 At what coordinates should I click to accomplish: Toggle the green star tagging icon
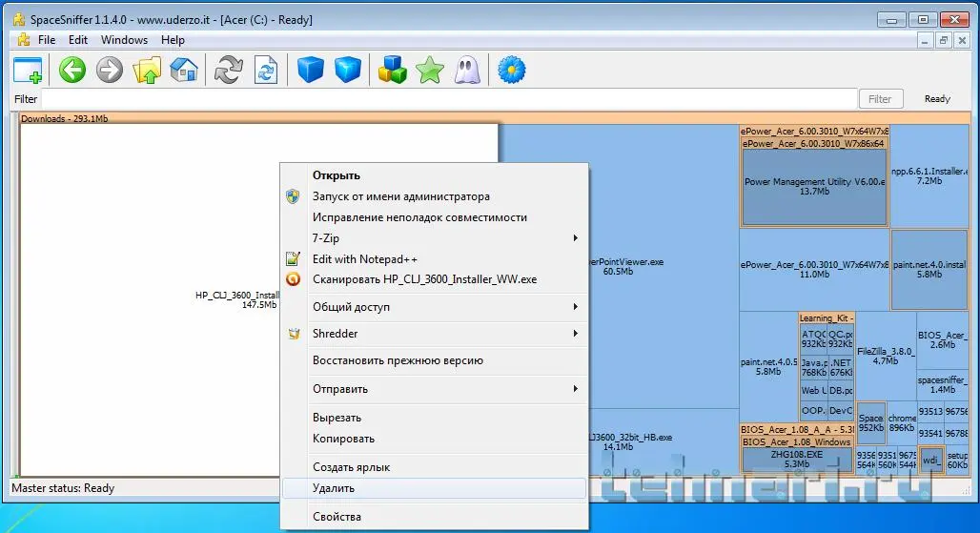tap(430, 70)
